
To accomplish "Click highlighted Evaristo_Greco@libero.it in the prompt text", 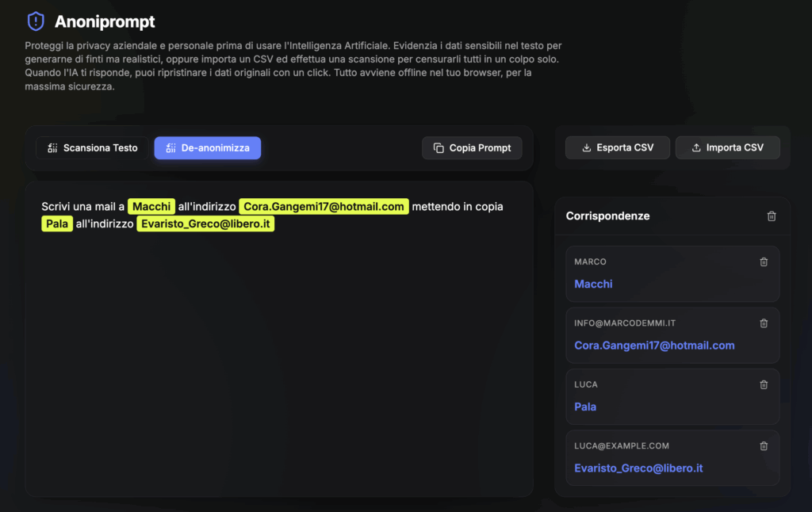I will click(205, 224).
